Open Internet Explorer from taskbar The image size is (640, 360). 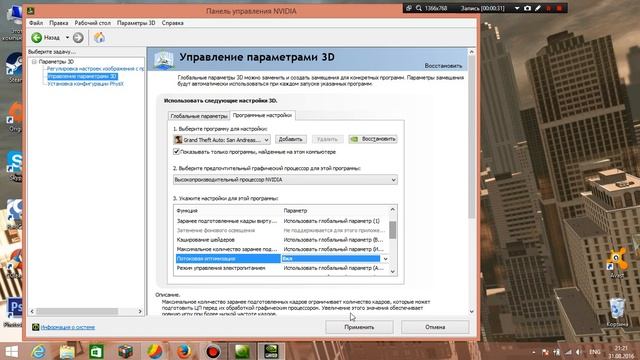pos(38,352)
